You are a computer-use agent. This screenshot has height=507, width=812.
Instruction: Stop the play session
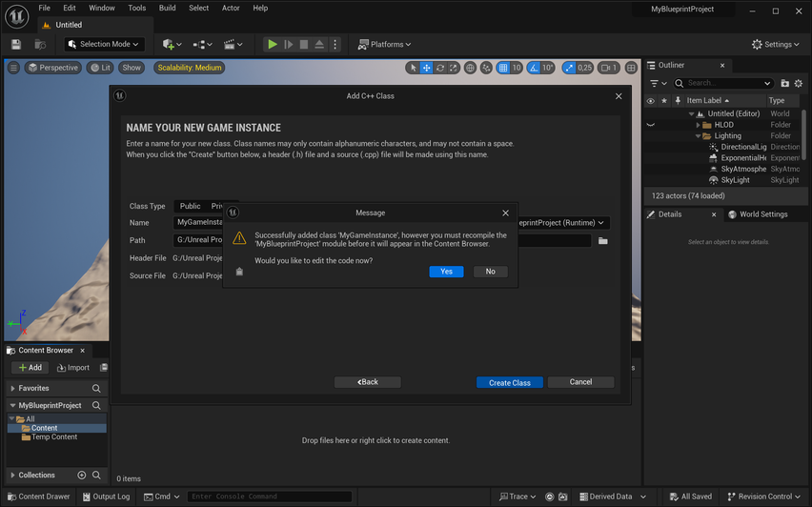(304, 45)
